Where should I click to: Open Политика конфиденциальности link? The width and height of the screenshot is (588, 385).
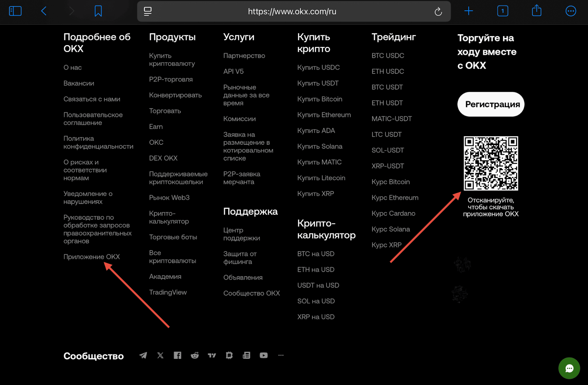(98, 142)
